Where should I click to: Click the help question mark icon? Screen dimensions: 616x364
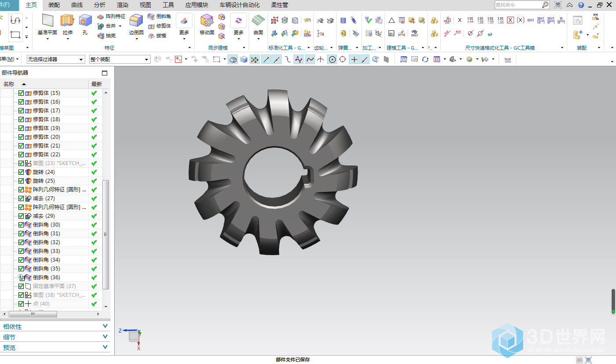pyautogui.click(x=581, y=5)
